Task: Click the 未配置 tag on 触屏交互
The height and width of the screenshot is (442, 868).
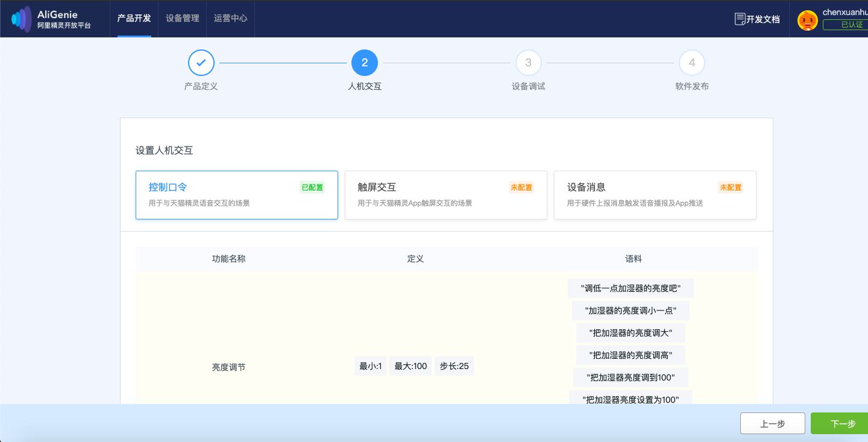Action: (521, 188)
